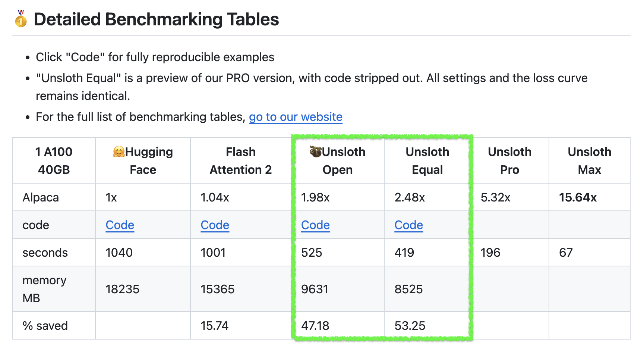Click 'For the full list of benchmarking tables' text
Screen dimensions: 644x347
141,117
